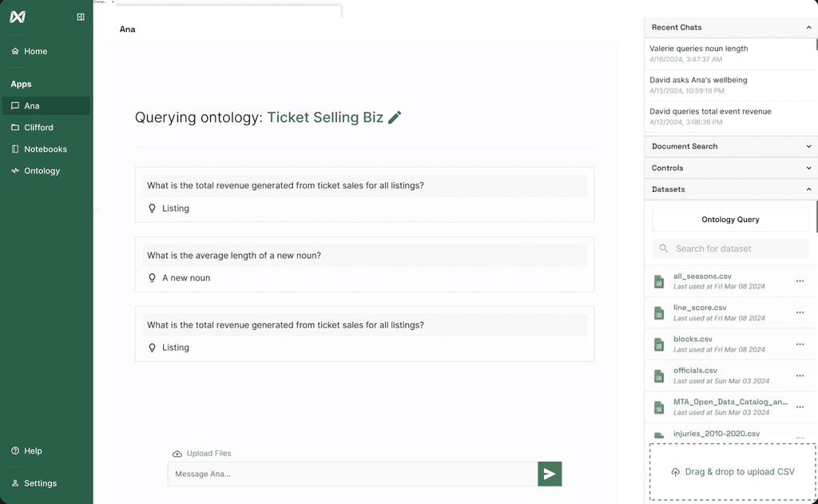Open Notebooks from the sidebar
This screenshot has width=818, height=504.
pos(45,149)
